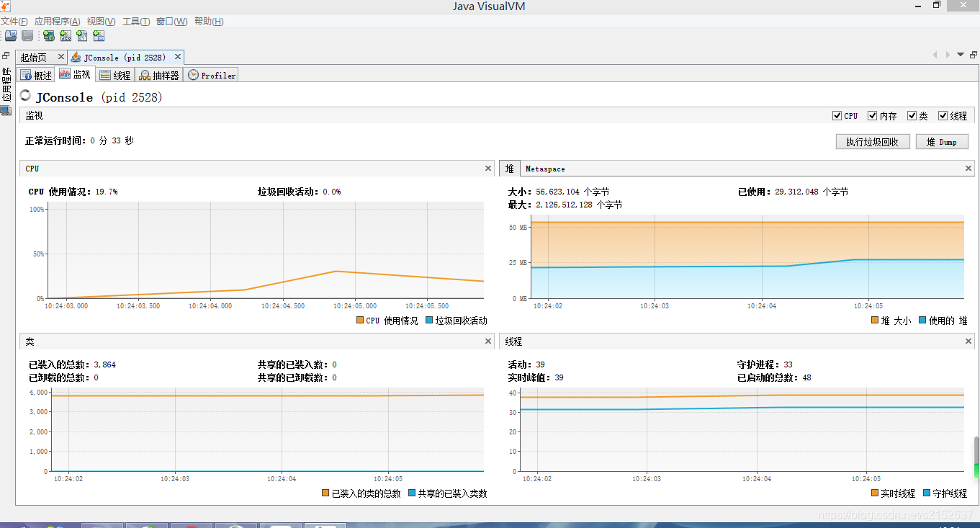Click the 正常运行时间 0 分 33 秒 text

tap(79, 140)
